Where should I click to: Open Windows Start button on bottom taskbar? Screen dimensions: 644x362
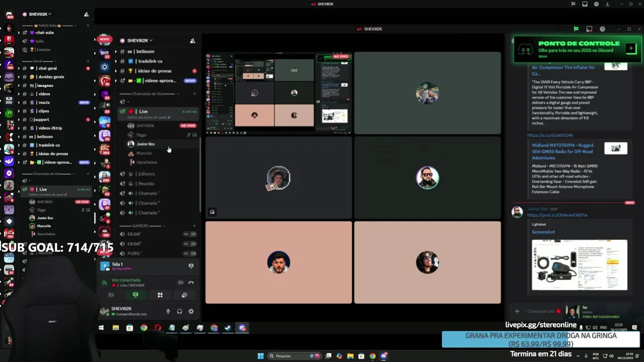tap(261, 356)
